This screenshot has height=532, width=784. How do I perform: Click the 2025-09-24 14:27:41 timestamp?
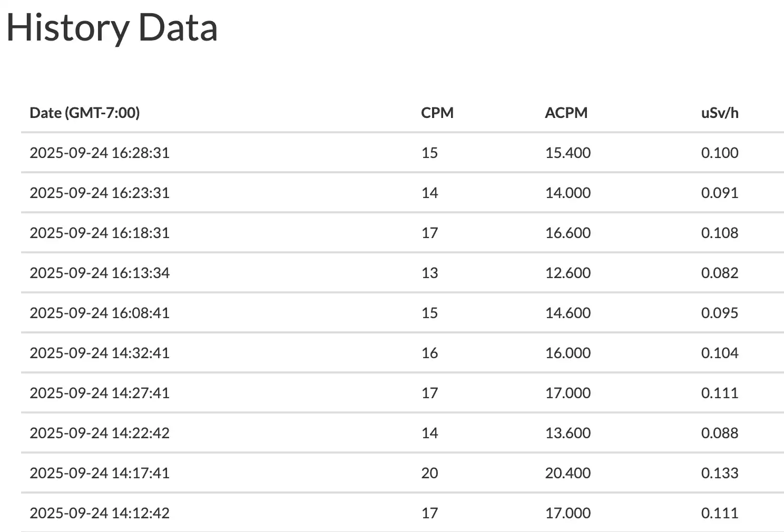click(x=100, y=393)
